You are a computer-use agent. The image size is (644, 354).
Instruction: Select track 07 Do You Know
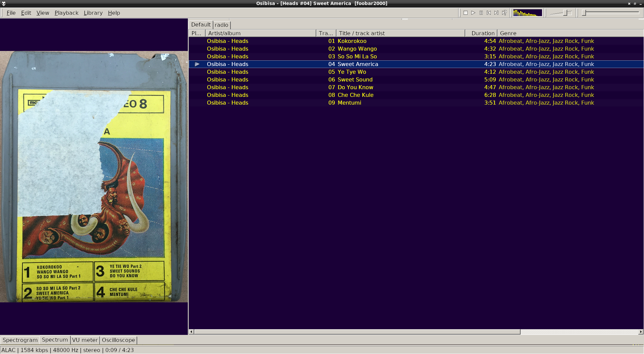(416, 87)
